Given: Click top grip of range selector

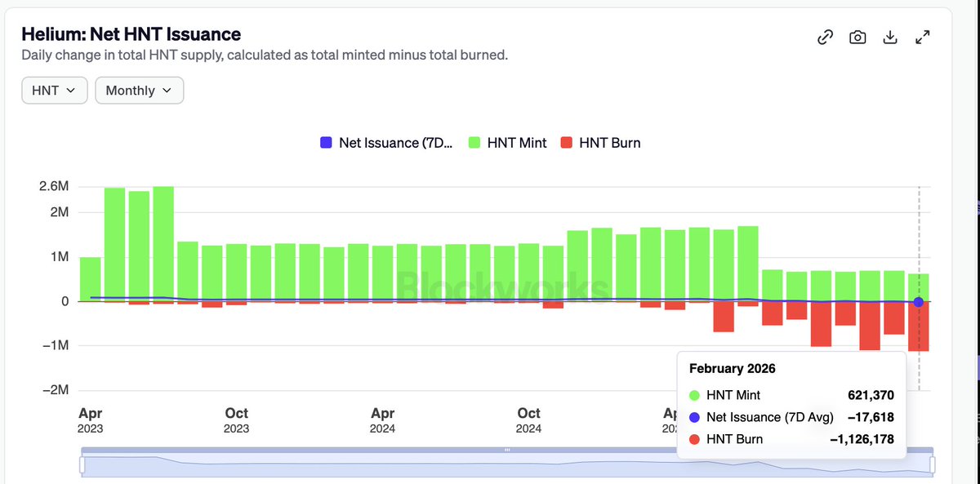Looking at the screenshot, I should click(x=507, y=450).
